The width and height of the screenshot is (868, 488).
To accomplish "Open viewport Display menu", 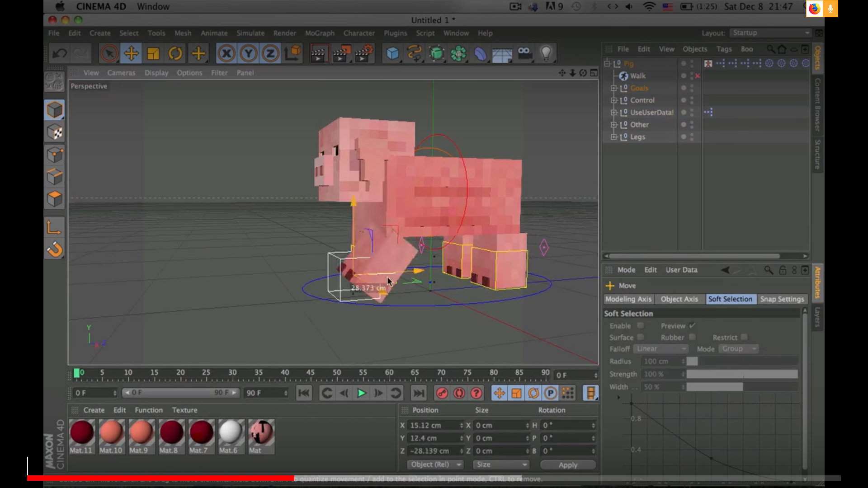I will coord(156,73).
